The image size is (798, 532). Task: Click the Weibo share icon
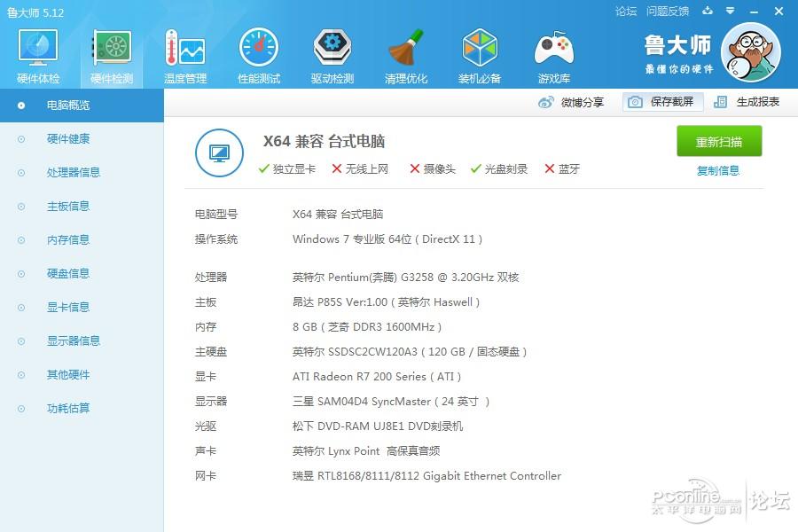[545, 102]
